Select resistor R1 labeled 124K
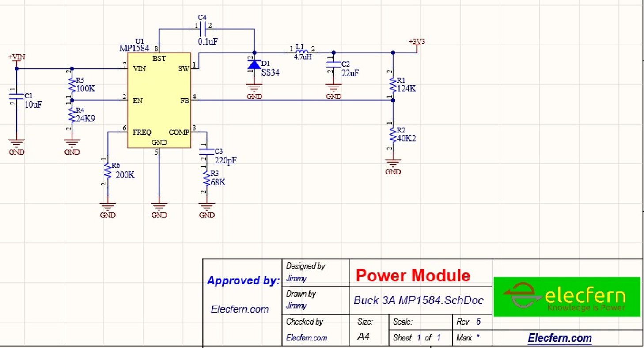Image resolution: width=644 pixels, height=348 pixels. point(392,84)
